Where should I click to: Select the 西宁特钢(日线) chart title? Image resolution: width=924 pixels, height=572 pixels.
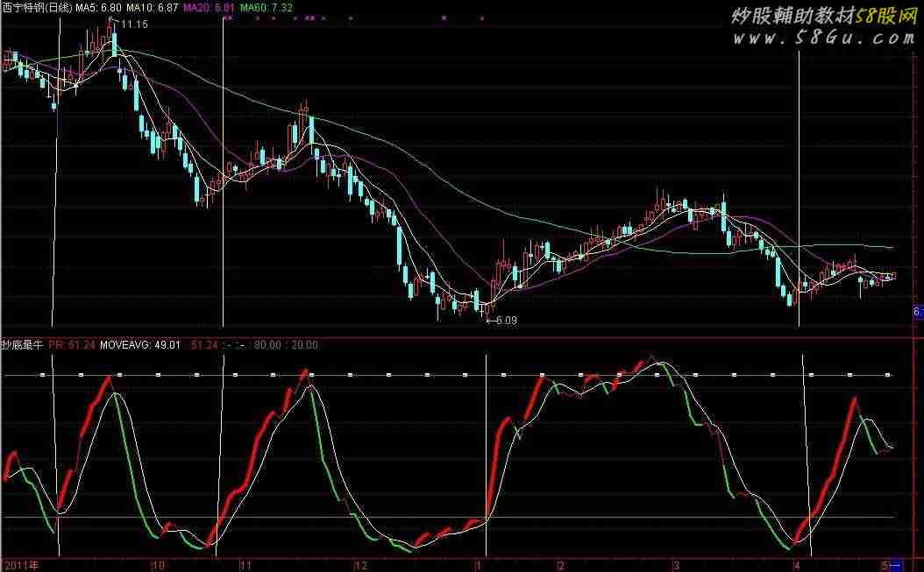point(36,7)
